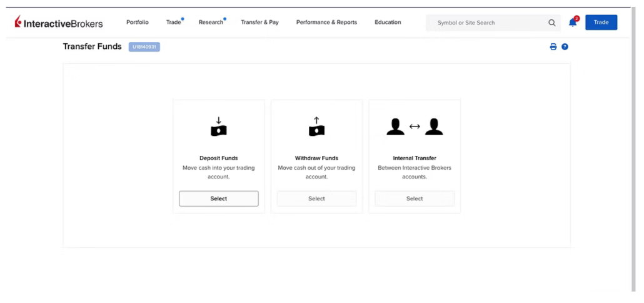Screen dimensions: 644x303
Task: Click 'Move cash into your trading account' text
Action: pos(218,172)
